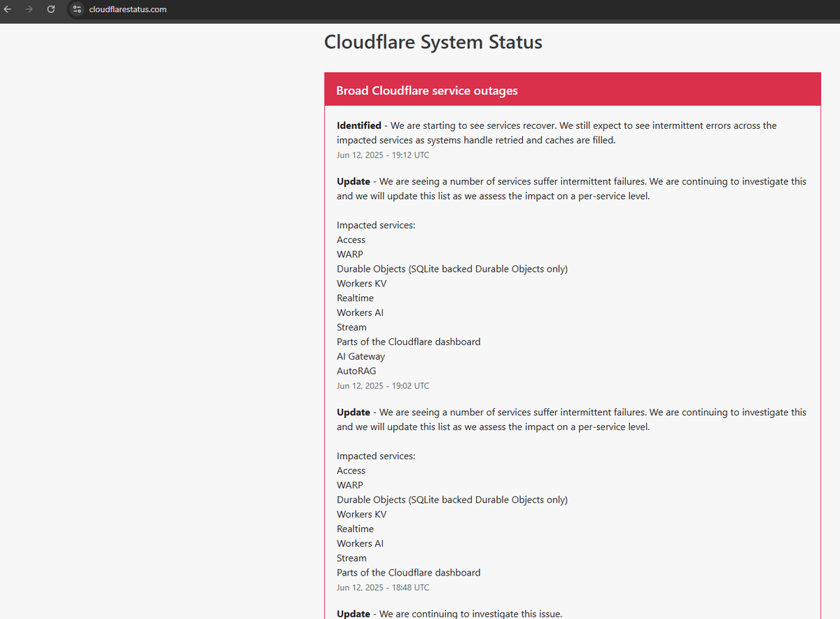Open the site information icon in address bar
840x619 pixels.
coord(78,10)
